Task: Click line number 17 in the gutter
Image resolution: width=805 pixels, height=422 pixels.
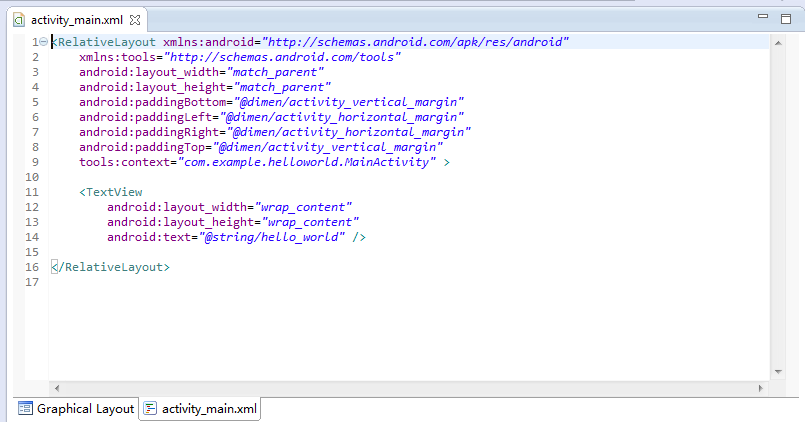Action: coord(32,282)
